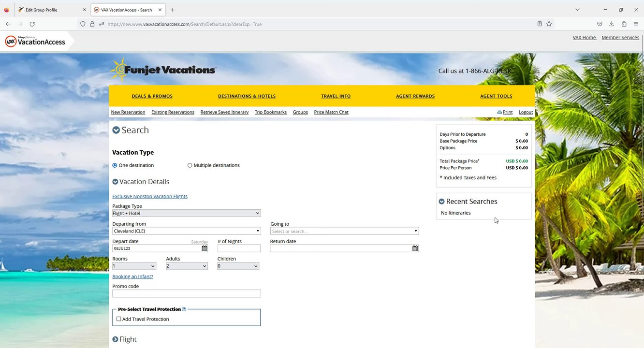Viewport: 644px width, 348px height.
Task: Select the One destination radio button
Action: (115, 165)
